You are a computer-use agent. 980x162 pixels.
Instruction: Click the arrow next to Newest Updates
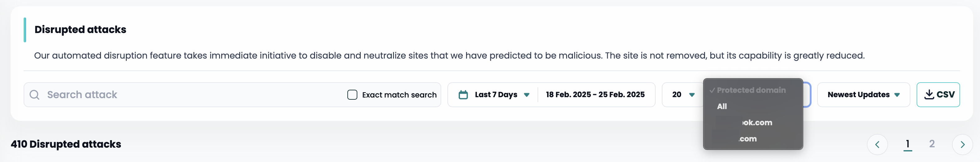(897, 95)
